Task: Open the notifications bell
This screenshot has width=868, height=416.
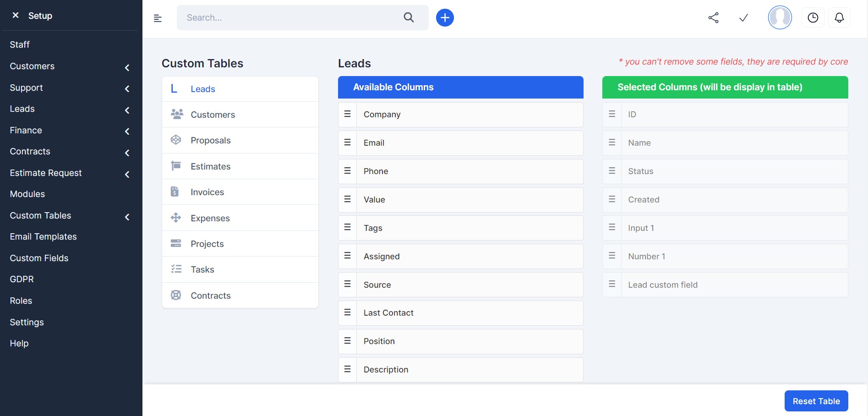Action: click(x=840, y=17)
